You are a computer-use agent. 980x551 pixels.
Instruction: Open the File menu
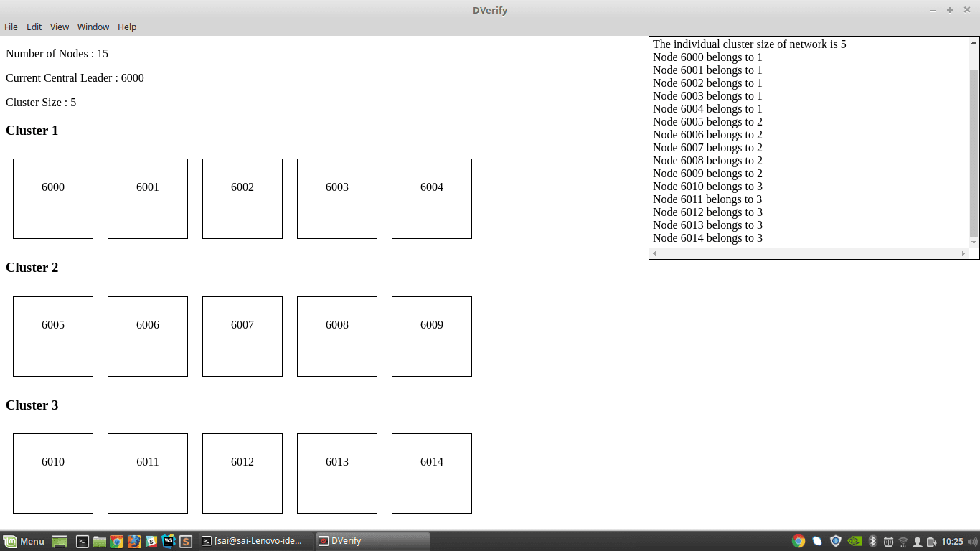(x=11, y=27)
